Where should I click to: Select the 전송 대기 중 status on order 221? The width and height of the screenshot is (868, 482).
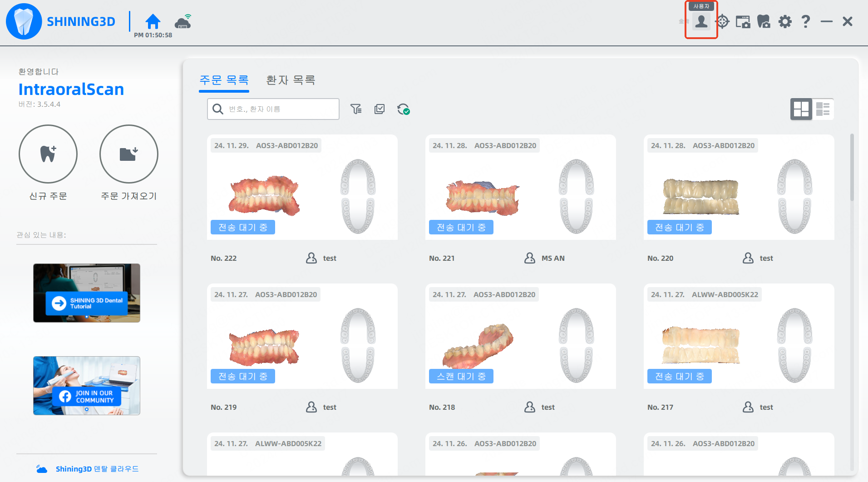pyautogui.click(x=461, y=227)
